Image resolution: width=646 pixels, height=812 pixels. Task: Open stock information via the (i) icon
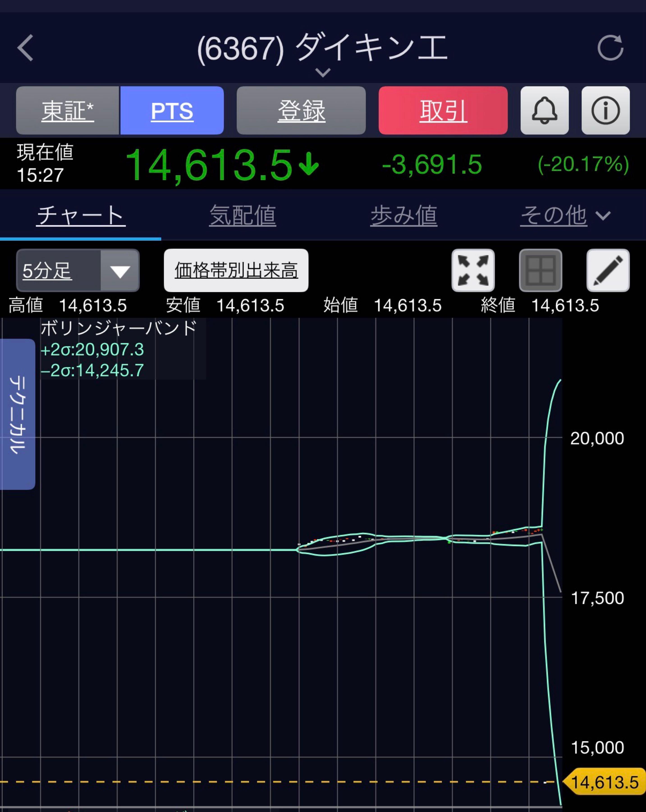605,111
